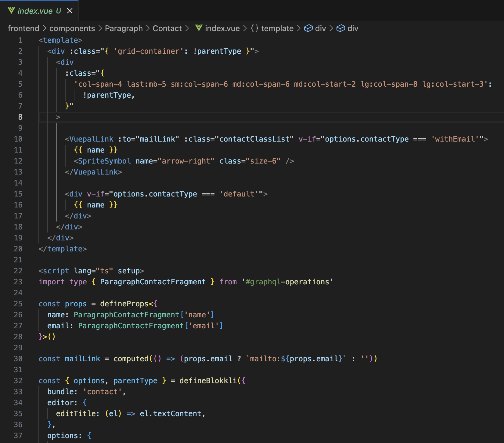504x443 pixels.
Task: Click line number 32 in the gutter
Action: 18,381
